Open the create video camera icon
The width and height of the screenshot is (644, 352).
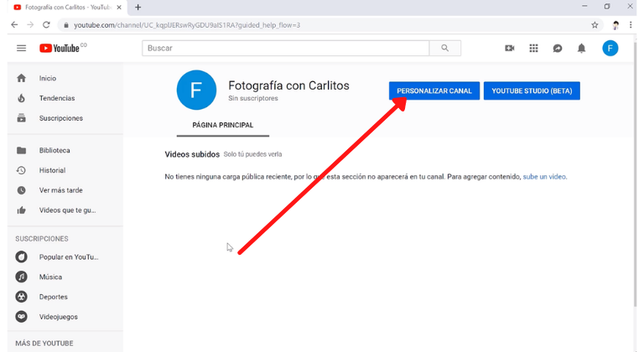coord(510,48)
